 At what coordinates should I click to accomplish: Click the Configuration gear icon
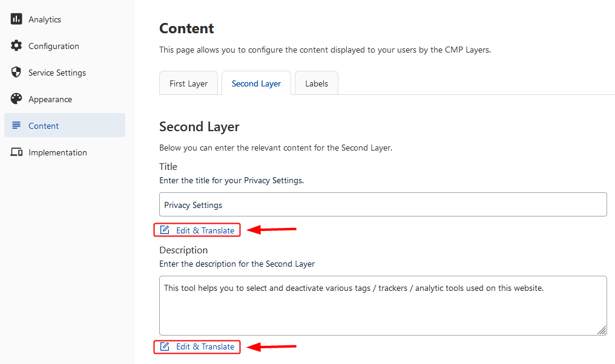coord(16,45)
